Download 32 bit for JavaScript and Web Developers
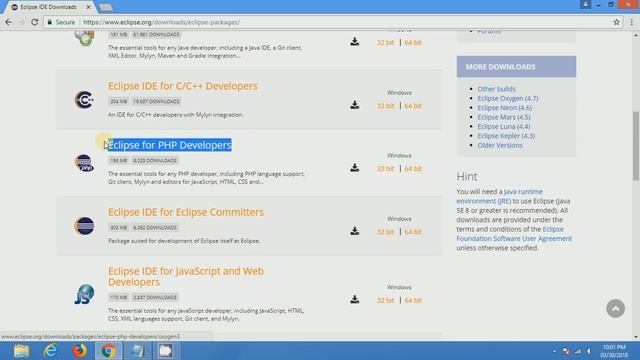This screenshot has width=640, height=360. pyautogui.click(x=385, y=300)
